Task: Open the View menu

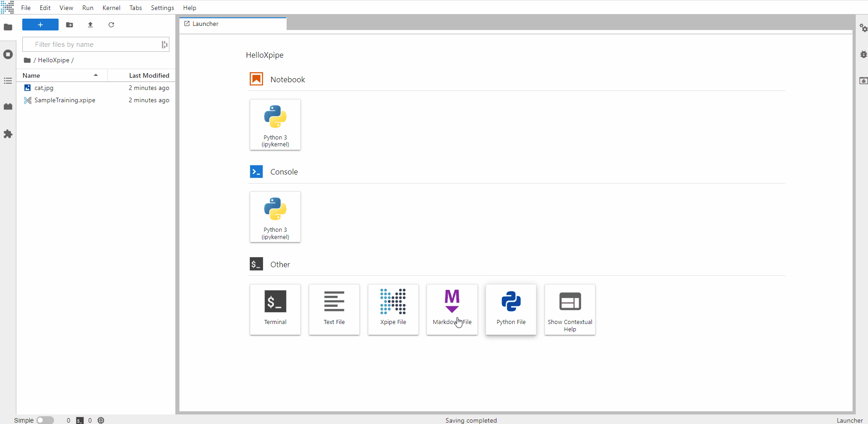Action: coord(66,8)
